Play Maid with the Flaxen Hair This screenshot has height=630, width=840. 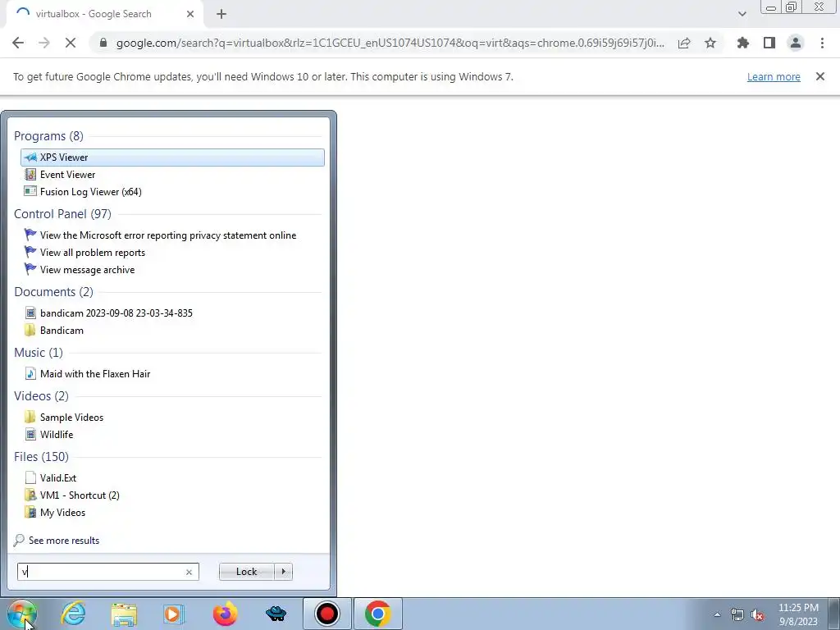point(95,374)
